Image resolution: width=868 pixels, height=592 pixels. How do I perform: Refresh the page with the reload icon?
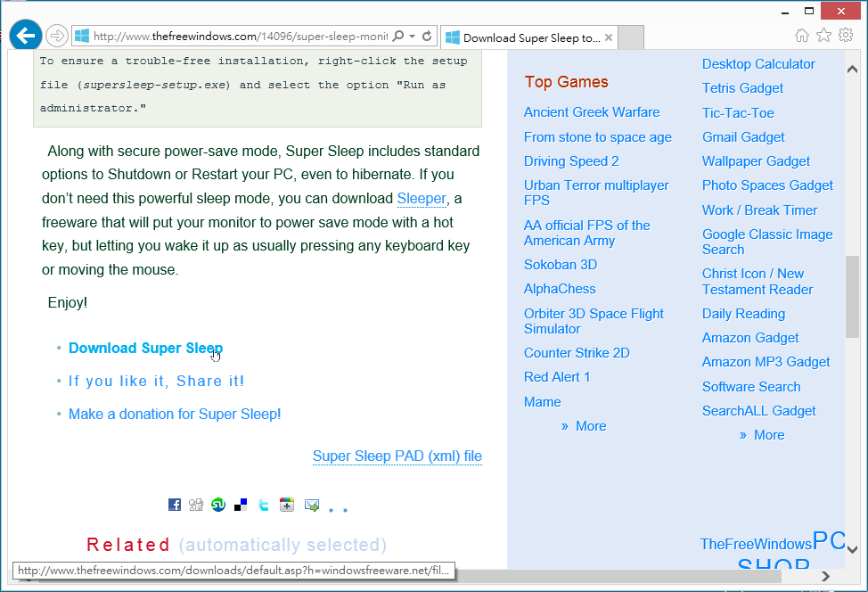point(427,36)
